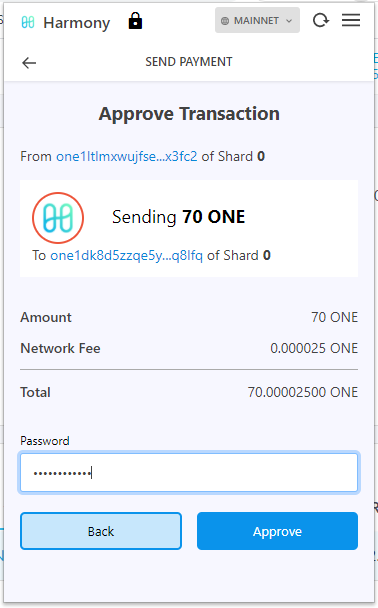The height and width of the screenshot is (608, 378).
Task: Click the Back button
Action: click(x=101, y=531)
